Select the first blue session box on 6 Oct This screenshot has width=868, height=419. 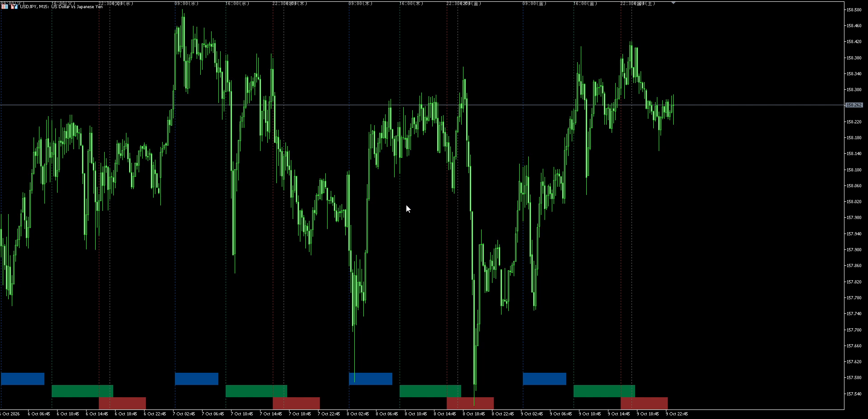tap(23, 379)
